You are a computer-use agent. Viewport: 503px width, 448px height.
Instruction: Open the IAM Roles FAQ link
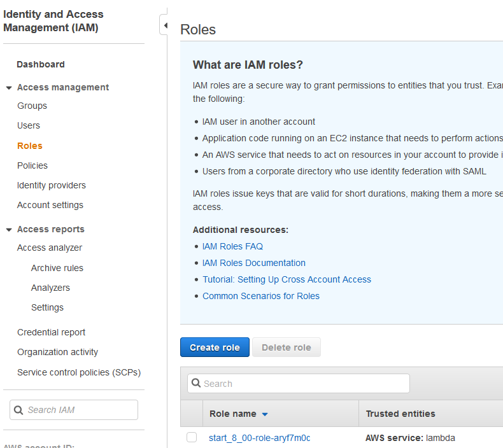[232, 246]
